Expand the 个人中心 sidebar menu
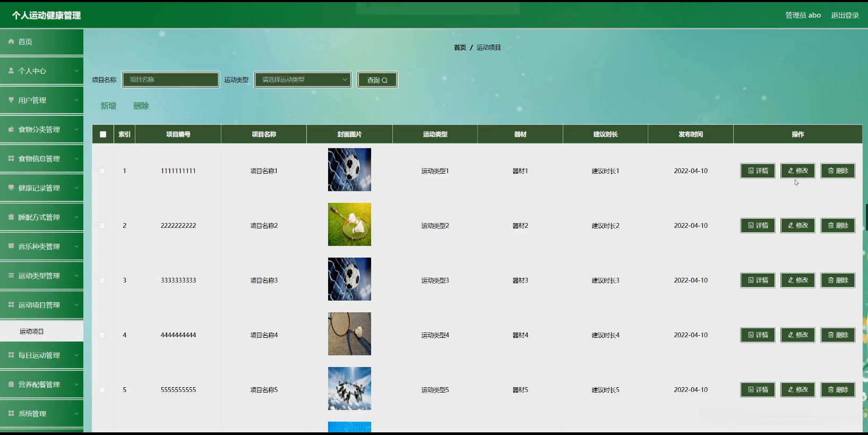 pos(42,71)
